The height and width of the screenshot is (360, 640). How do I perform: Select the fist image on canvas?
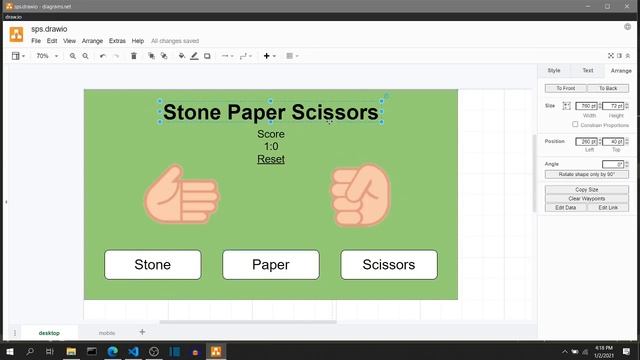[360, 195]
